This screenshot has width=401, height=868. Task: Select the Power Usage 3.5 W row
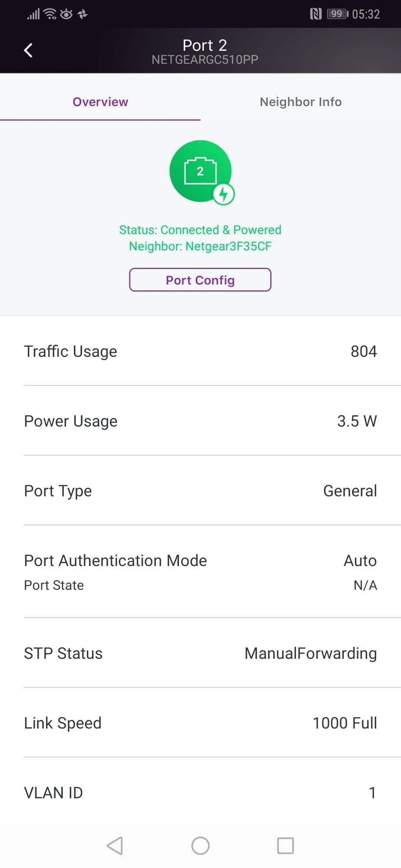pos(200,421)
